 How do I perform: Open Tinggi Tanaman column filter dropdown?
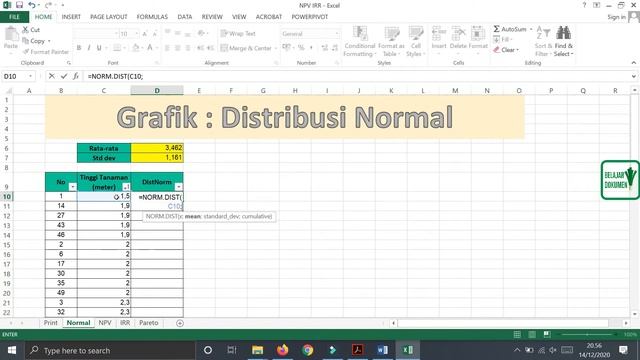126,187
